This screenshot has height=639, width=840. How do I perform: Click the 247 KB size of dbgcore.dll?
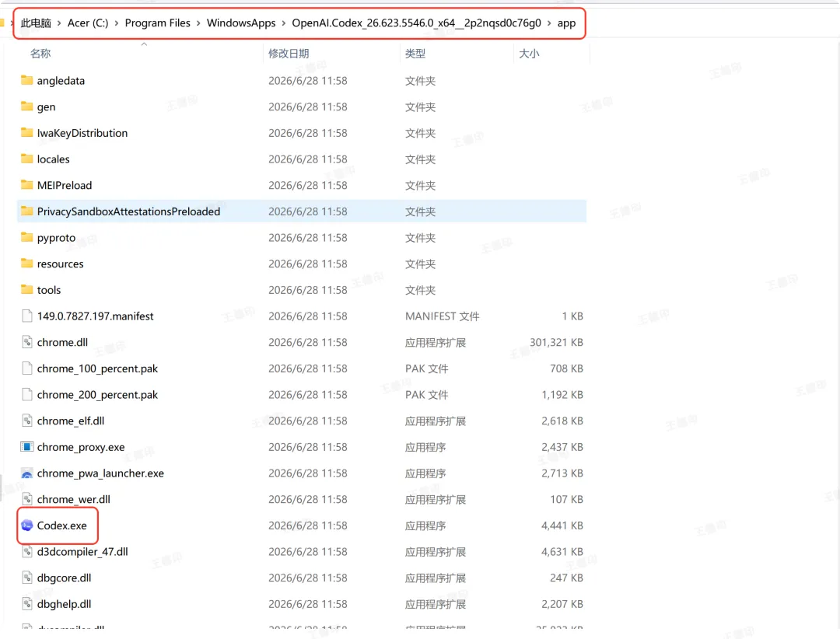point(566,578)
